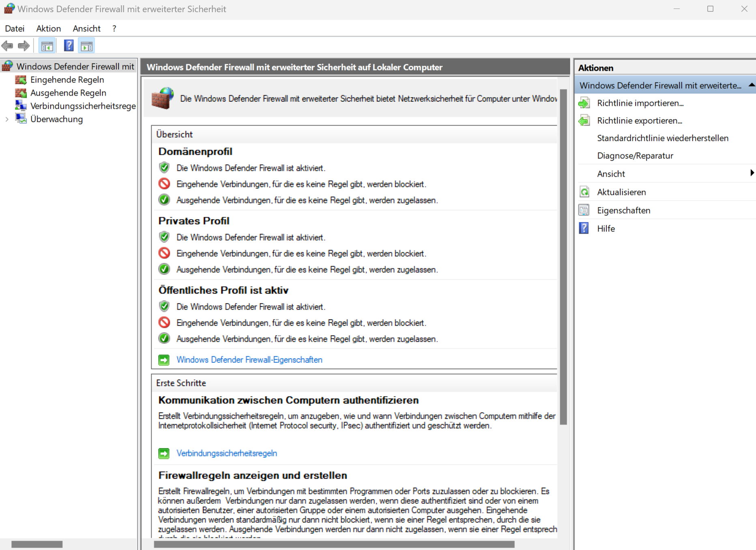Image resolution: width=756 pixels, height=550 pixels.
Task: Open the Windows Defender Firewall-Eigenschaften link
Action: coord(249,360)
